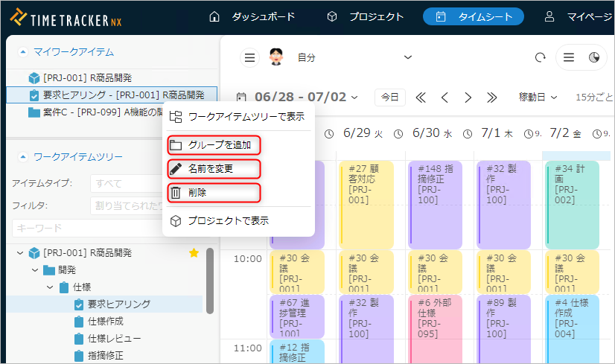Click the refresh icon in timesheet toolbar

click(540, 58)
